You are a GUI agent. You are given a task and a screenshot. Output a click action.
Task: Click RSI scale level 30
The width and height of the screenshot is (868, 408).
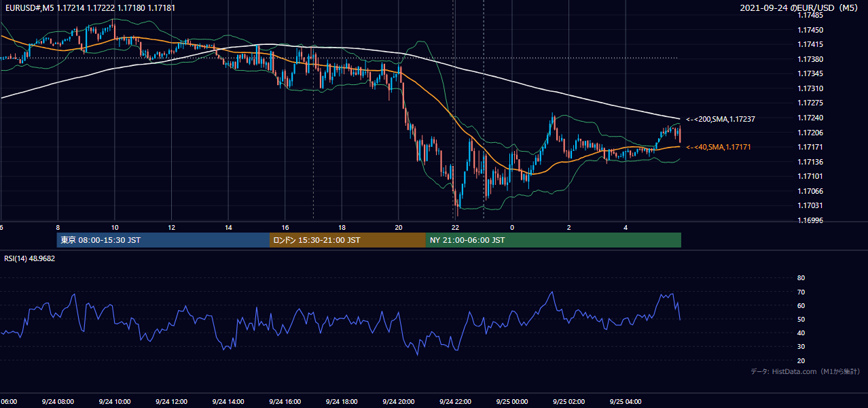(801, 347)
